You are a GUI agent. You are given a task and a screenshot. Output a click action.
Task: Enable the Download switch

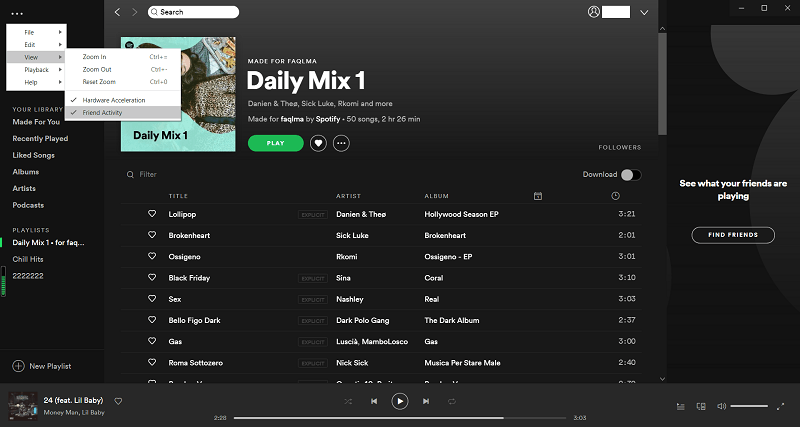[x=631, y=175]
